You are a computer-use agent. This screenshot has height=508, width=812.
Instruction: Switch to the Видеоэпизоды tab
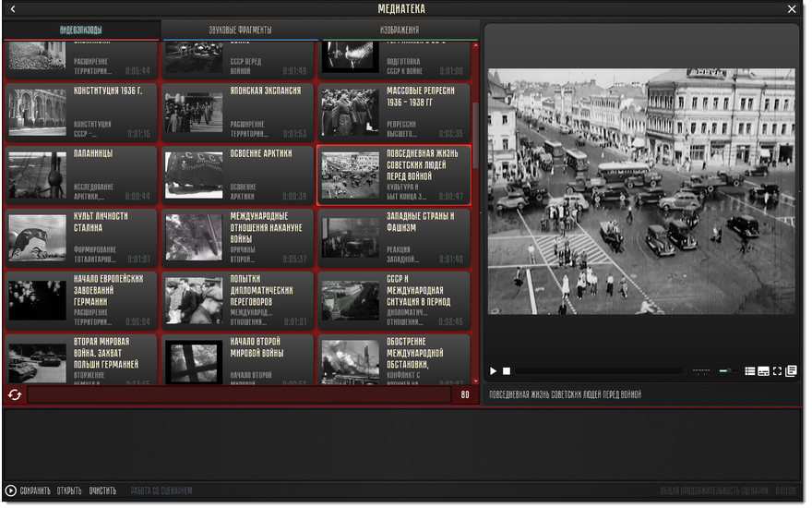[81, 30]
